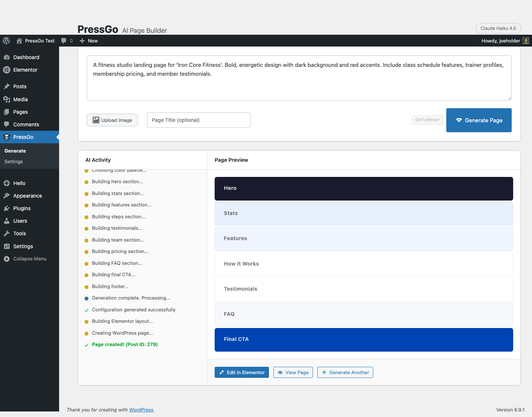Click the diamond icon on Generate Page
The image size is (532, 417).
point(459,120)
